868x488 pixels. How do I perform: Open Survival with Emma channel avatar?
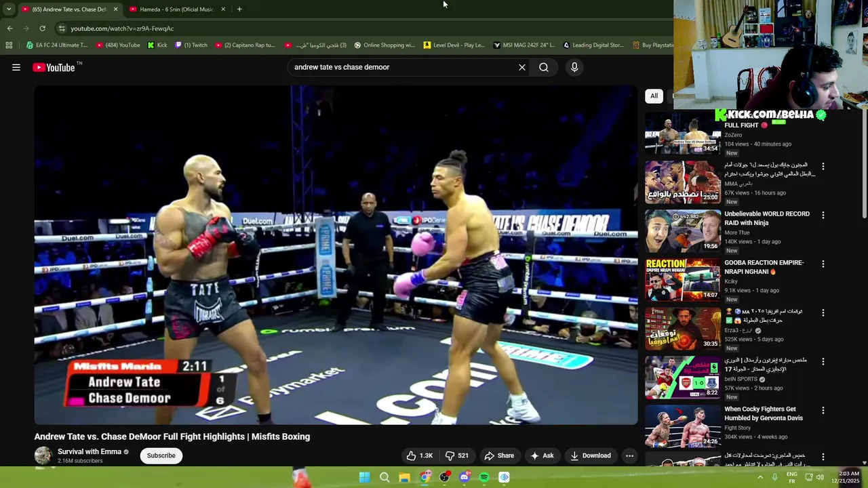[43, 455]
